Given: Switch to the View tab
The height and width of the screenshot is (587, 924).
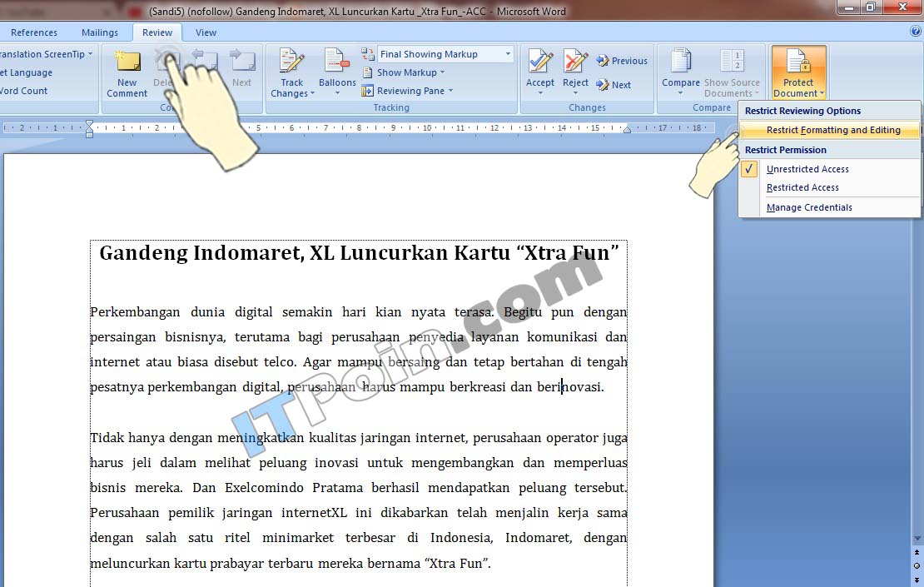Looking at the screenshot, I should [206, 32].
